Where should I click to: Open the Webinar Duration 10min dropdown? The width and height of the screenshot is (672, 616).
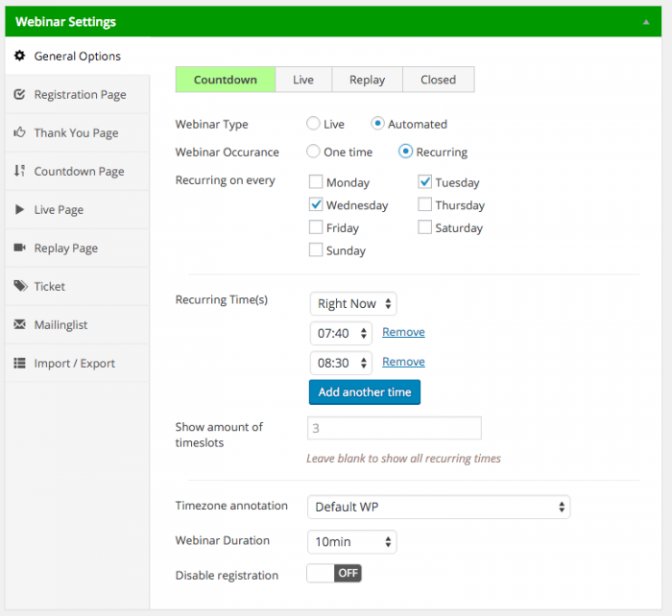pyautogui.click(x=352, y=542)
